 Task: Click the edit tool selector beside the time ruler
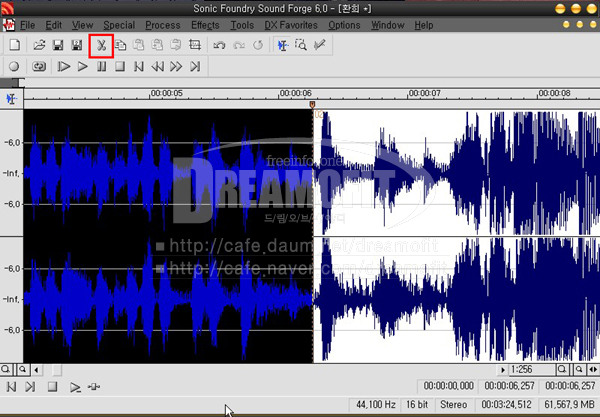11,99
